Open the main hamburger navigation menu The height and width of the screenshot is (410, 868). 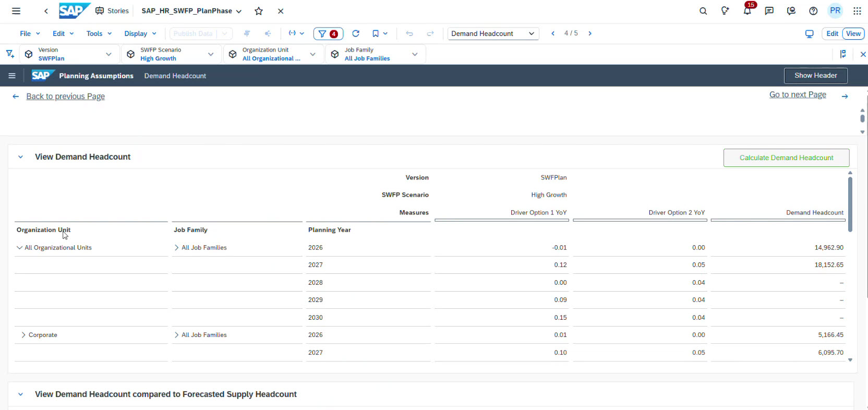pyautogui.click(x=16, y=11)
